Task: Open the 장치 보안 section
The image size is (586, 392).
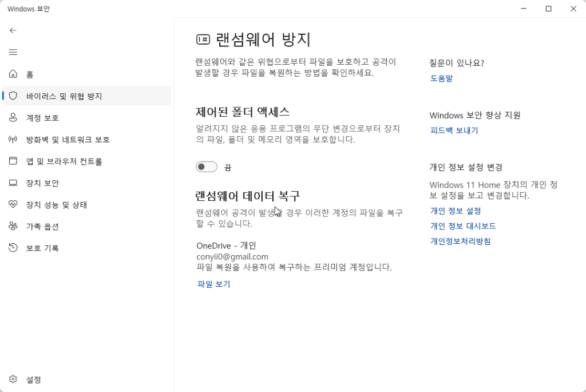Action: 87,183
